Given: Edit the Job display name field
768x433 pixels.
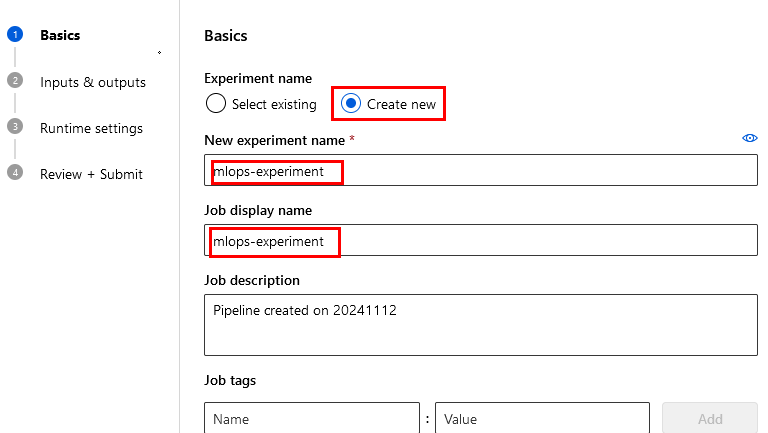Looking at the screenshot, I should pos(480,241).
